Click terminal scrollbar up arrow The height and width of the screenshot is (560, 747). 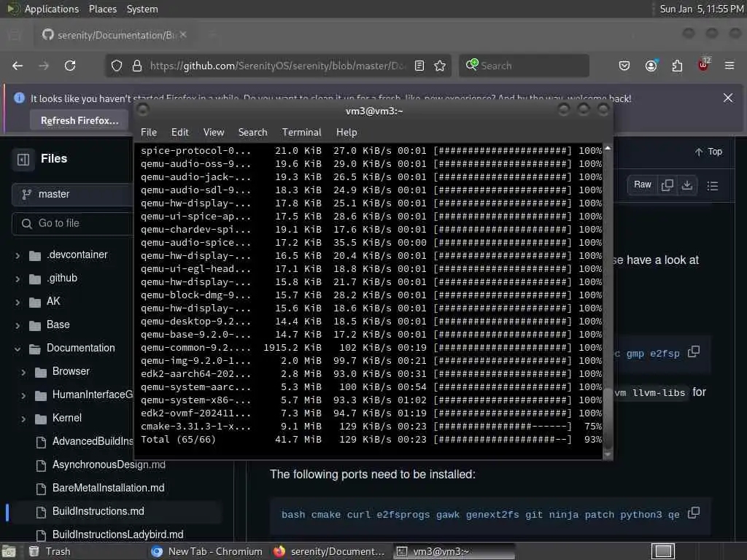(x=608, y=149)
